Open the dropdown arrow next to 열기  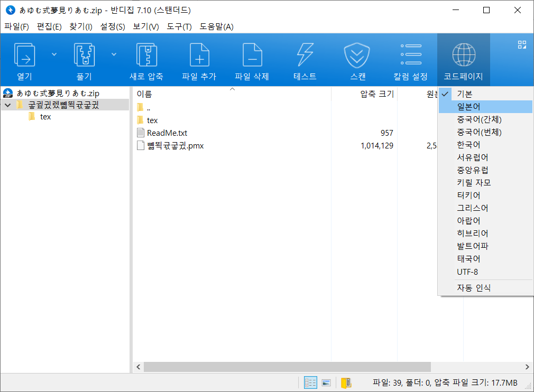pos(54,54)
